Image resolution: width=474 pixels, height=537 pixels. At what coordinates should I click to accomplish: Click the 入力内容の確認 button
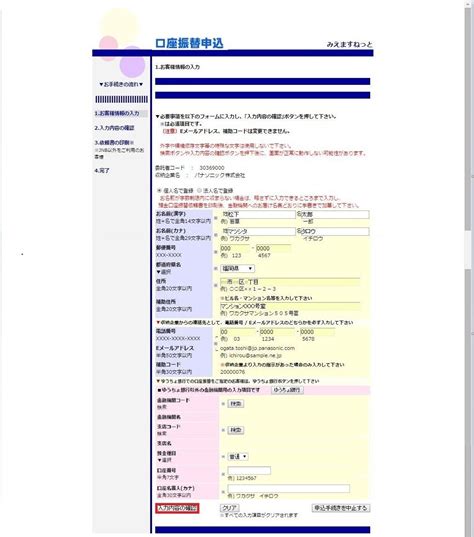(177, 508)
